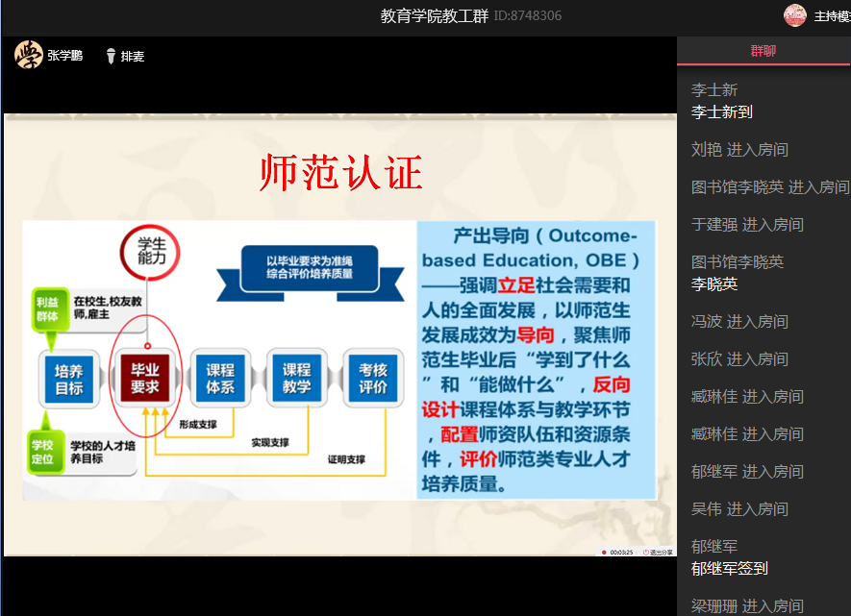Click the microphone icon beside 排麦
Image resolution: width=851 pixels, height=616 pixels.
click(x=111, y=57)
